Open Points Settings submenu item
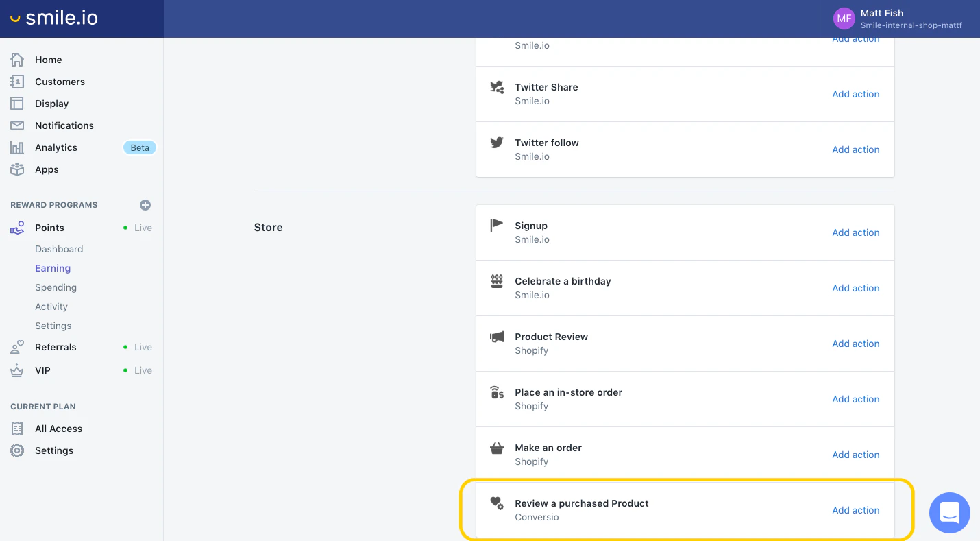Screen dimensions: 980x541 pos(53,326)
